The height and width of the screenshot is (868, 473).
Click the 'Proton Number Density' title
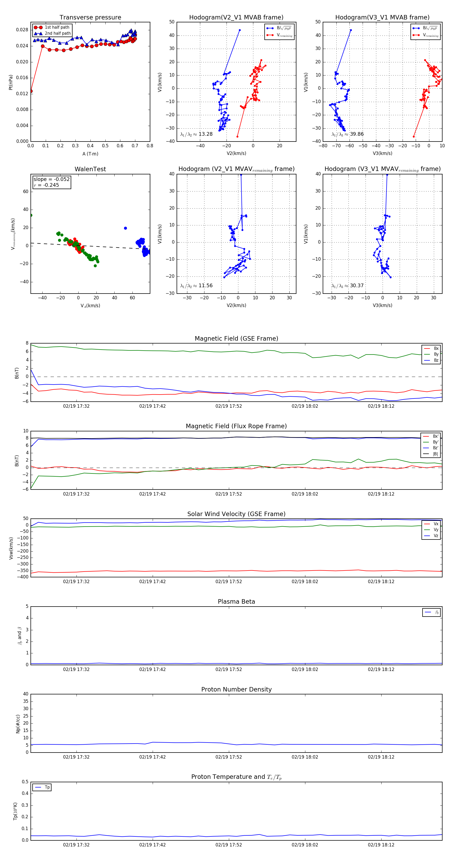[x=236, y=689]
